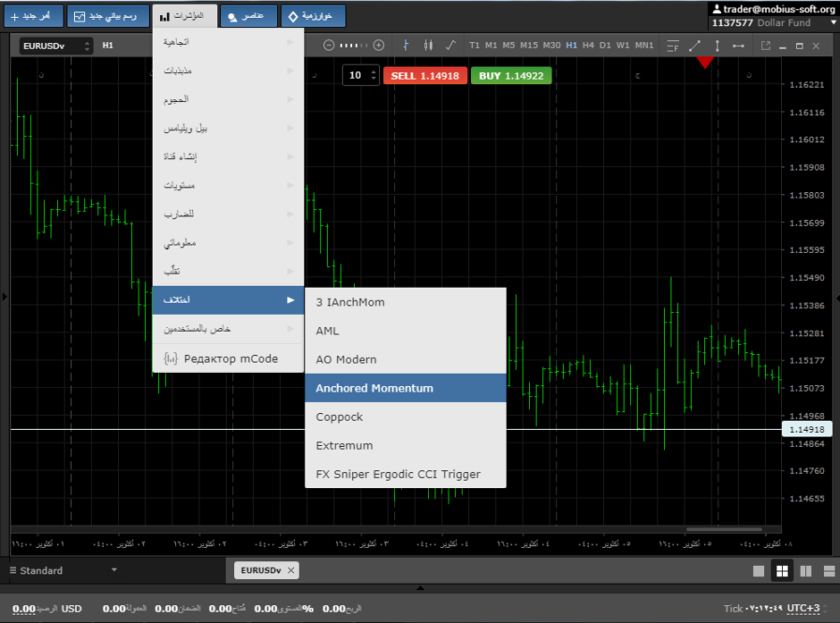Choose 3 IAnchMom indicator
840x623 pixels.
tap(406, 302)
